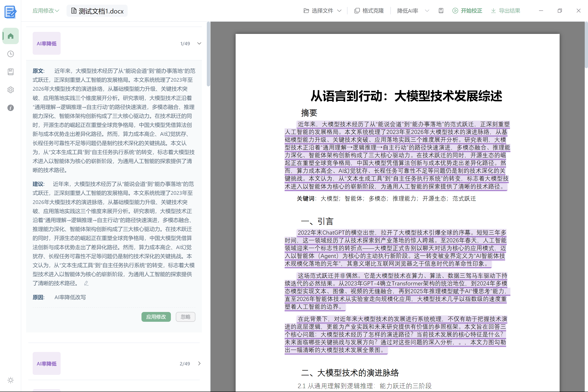This screenshot has height=392, width=588.
Task: Click the paragraph starting 2022年末ChatGPT
Action: (395, 248)
